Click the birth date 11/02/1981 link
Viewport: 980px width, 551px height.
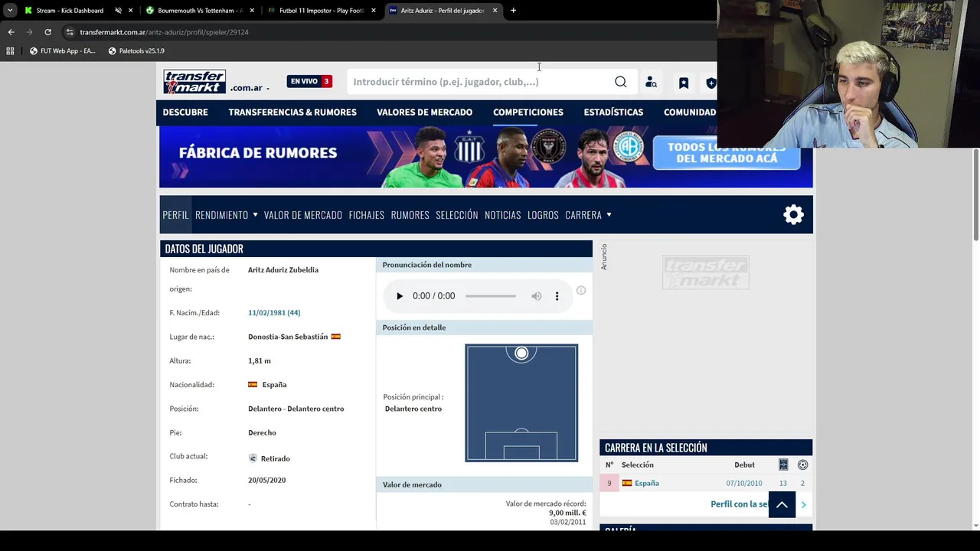tap(274, 313)
